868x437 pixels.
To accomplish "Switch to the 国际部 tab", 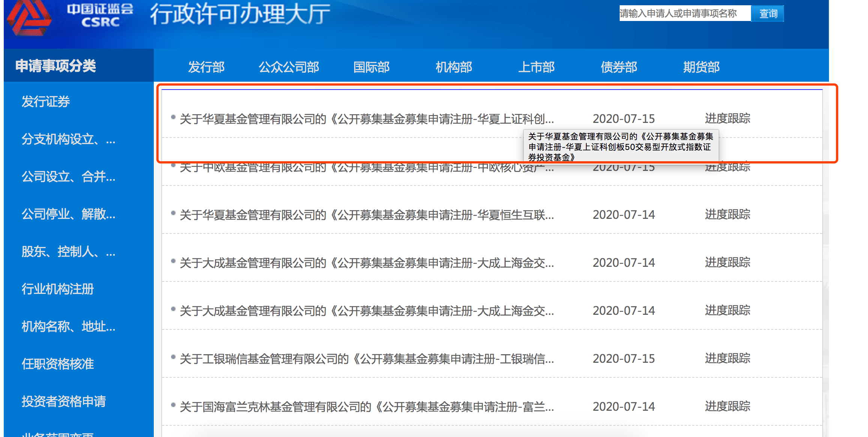I will [371, 67].
